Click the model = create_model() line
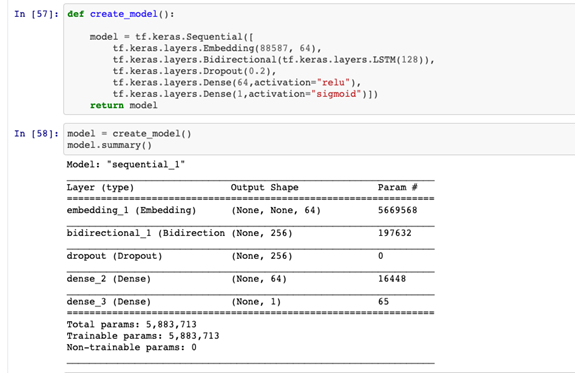The image size is (575, 373). [x=129, y=134]
